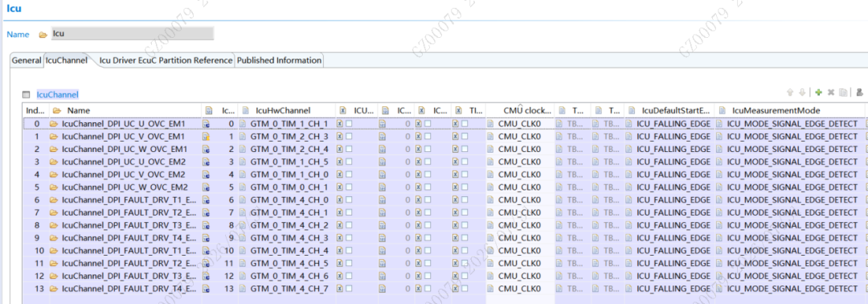Toggle ICU... checkbox in GTM_0_TIM_4_CH_0 row
Viewport: 868px width, 304px height.
[349, 200]
